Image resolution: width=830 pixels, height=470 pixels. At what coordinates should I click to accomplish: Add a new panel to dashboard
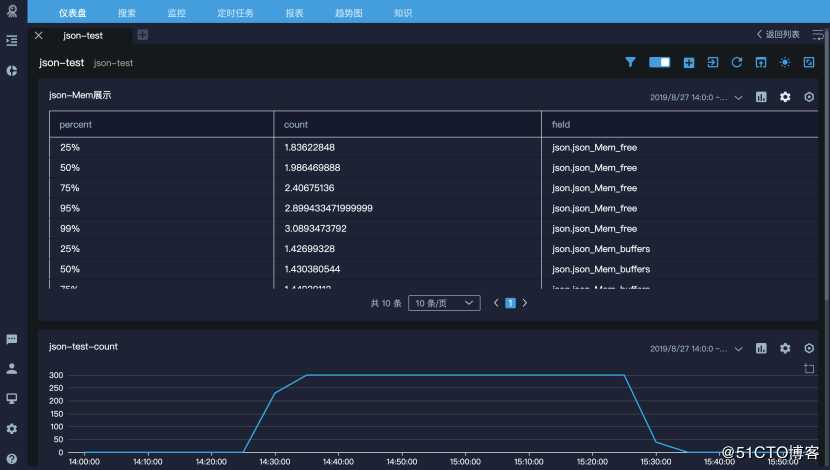pyautogui.click(x=689, y=62)
